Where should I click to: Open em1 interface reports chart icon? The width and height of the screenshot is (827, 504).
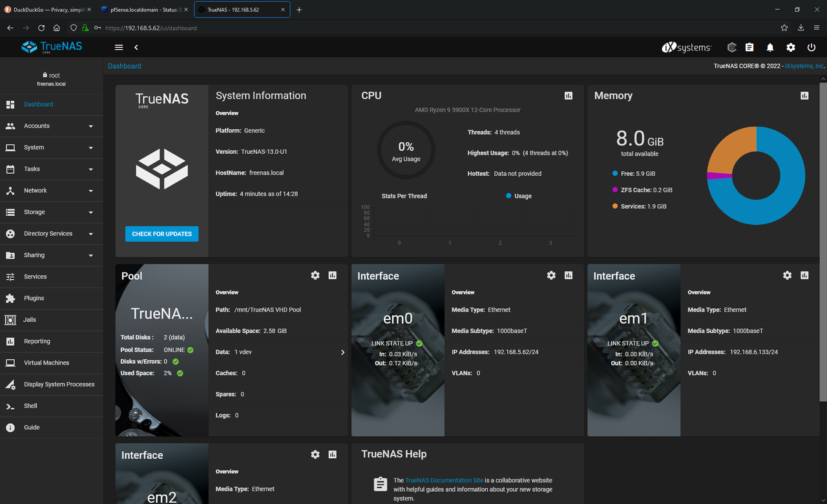(804, 275)
